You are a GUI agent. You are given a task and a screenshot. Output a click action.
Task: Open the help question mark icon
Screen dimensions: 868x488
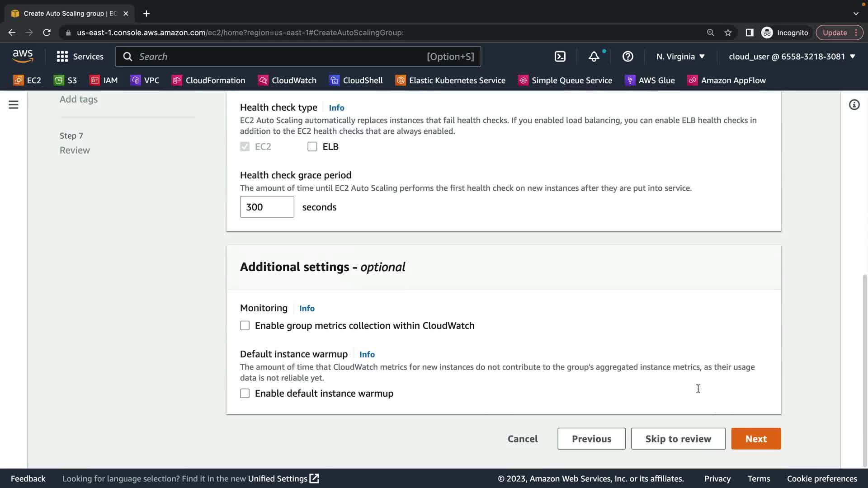coord(627,56)
